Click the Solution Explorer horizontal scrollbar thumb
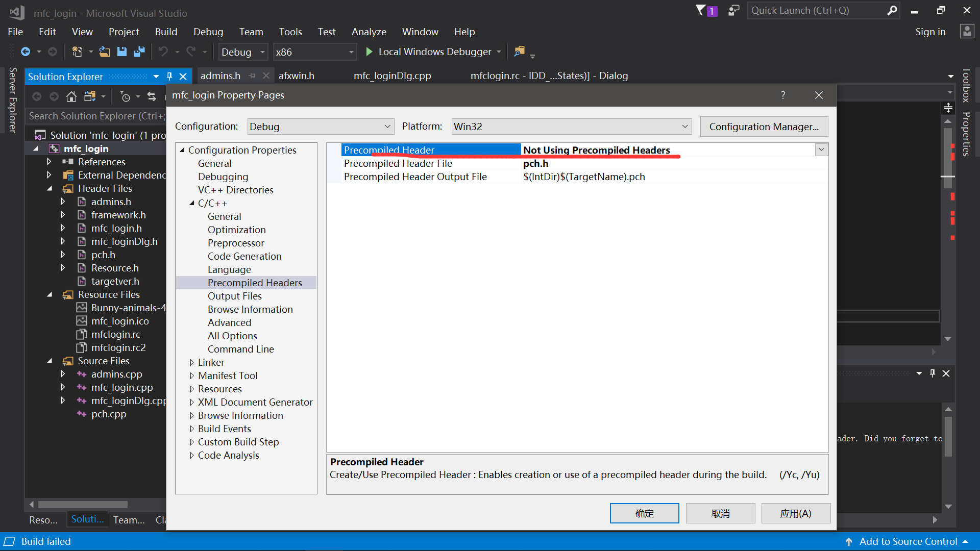Viewport: 980px width, 551px height. (83, 505)
